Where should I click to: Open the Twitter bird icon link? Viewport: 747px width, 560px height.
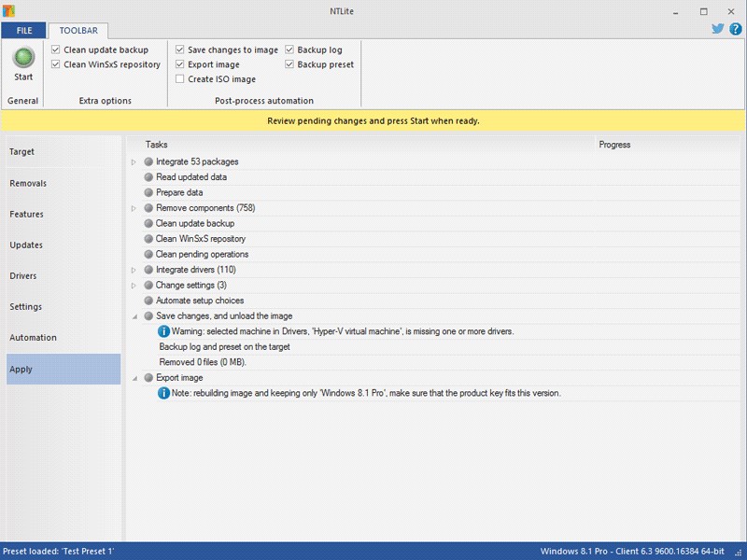[x=718, y=29]
